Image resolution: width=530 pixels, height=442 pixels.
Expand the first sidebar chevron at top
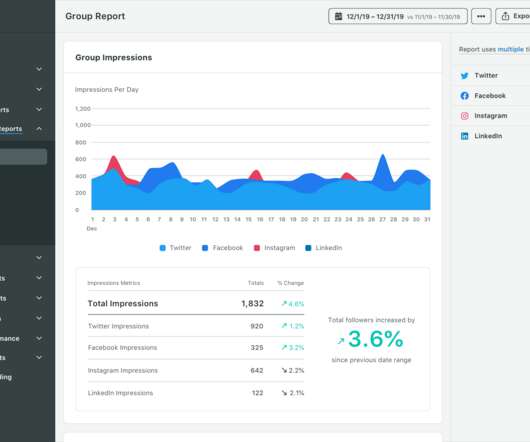pos(39,69)
